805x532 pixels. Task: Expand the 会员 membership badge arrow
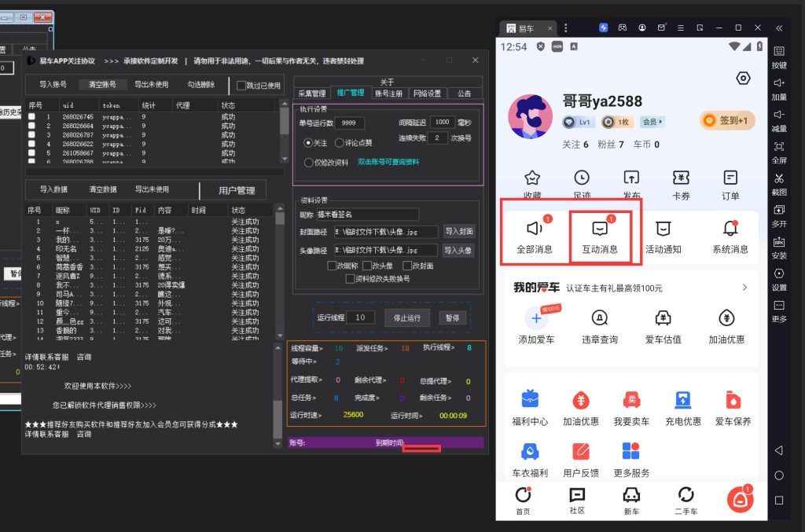(x=652, y=122)
